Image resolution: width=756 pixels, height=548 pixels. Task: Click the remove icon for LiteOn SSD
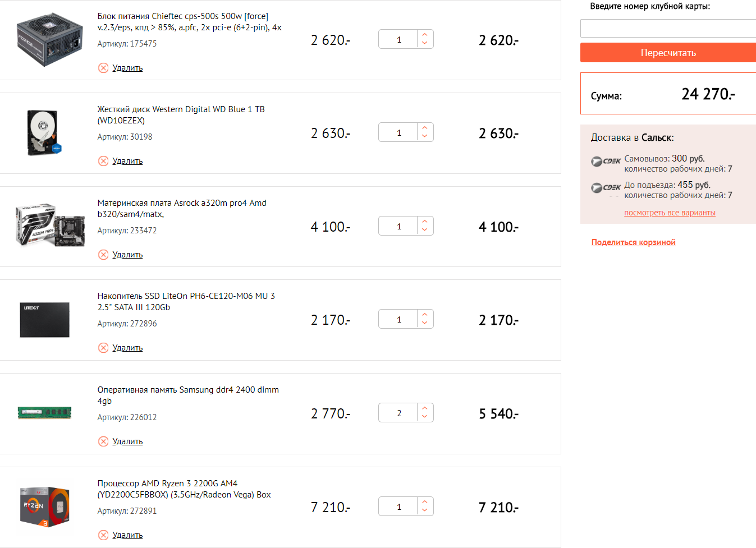point(103,348)
